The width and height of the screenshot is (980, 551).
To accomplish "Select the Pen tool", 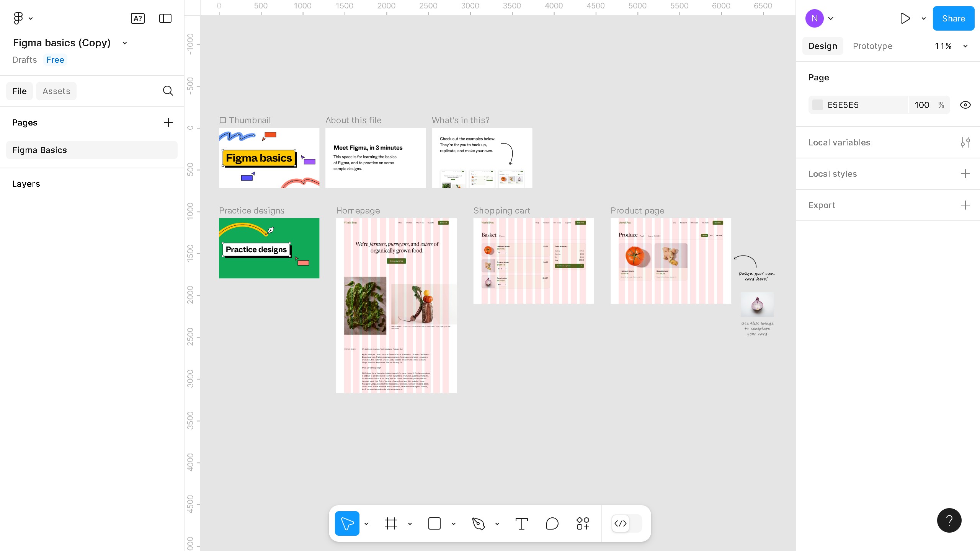I will tap(478, 523).
